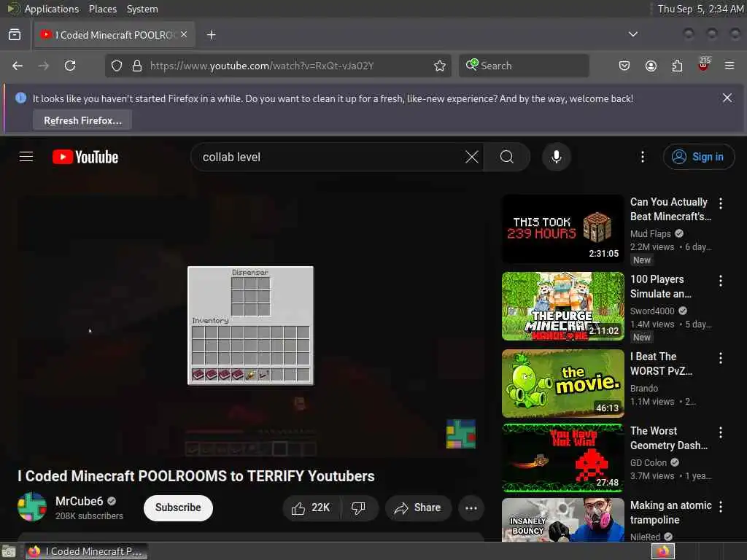The image size is (747, 560).
Task: Expand the list all tabs chevron
Action: [x=633, y=34]
